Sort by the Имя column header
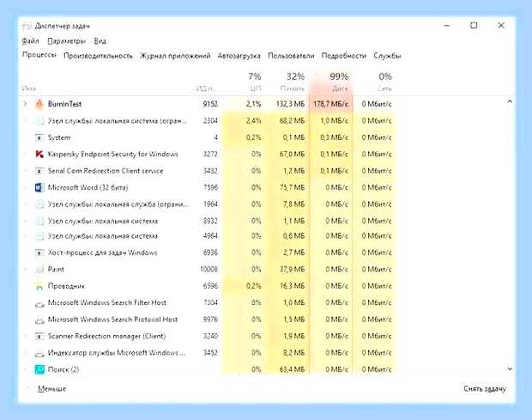532x420 pixels. coord(29,88)
